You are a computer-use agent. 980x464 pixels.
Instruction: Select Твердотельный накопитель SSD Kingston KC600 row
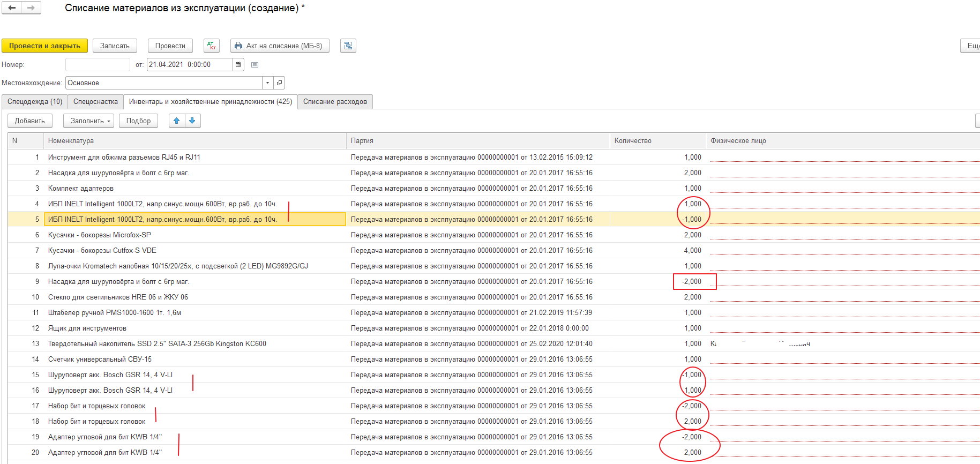point(494,344)
